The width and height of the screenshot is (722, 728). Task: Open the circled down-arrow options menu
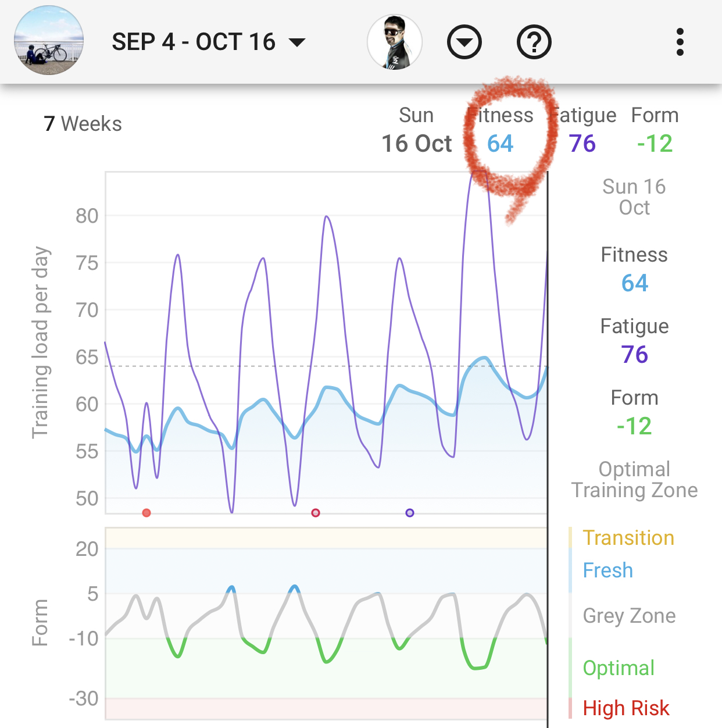click(464, 42)
